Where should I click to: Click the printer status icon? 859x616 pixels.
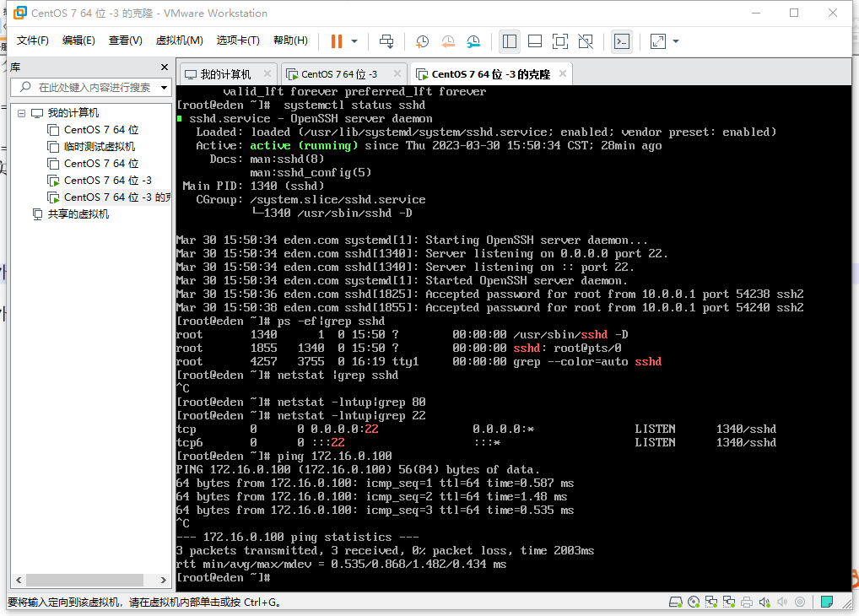coord(747,602)
